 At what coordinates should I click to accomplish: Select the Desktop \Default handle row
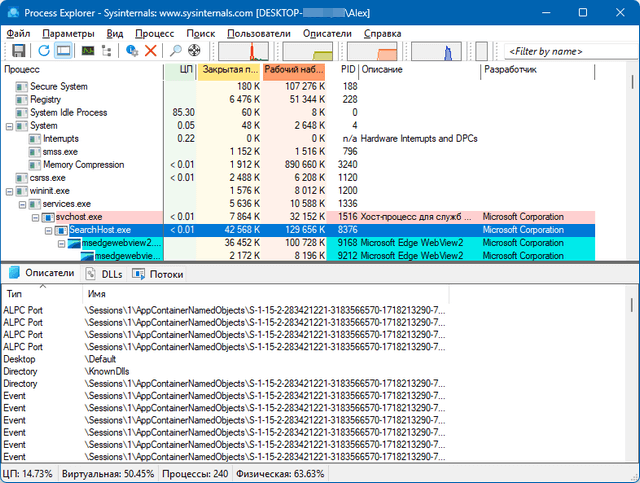click(x=224, y=359)
